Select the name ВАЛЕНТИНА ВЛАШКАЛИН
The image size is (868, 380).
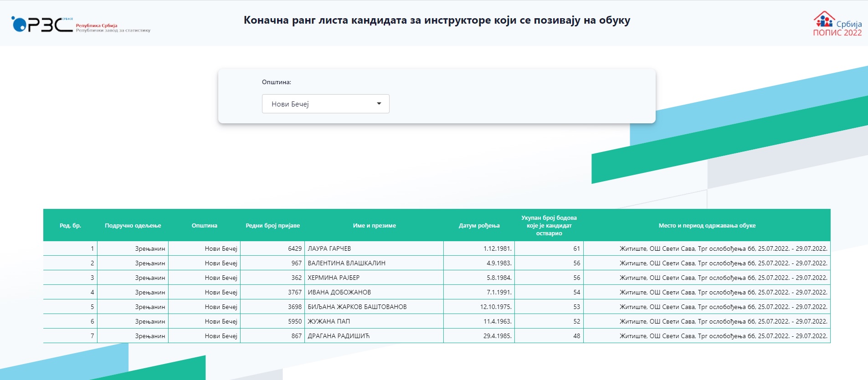347,263
